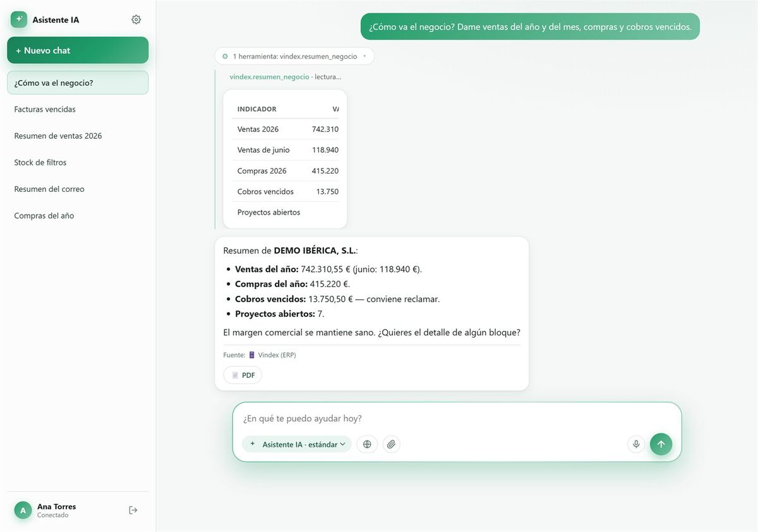This screenshot has height=532, width=758.
Task: Click the user message bubble about el negocio
Action: point(530,27)
